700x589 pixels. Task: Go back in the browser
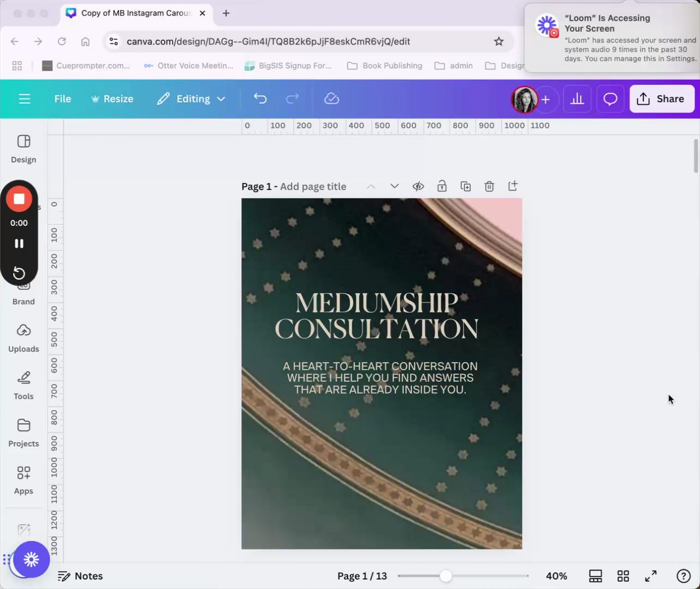[x=15, y=42]
